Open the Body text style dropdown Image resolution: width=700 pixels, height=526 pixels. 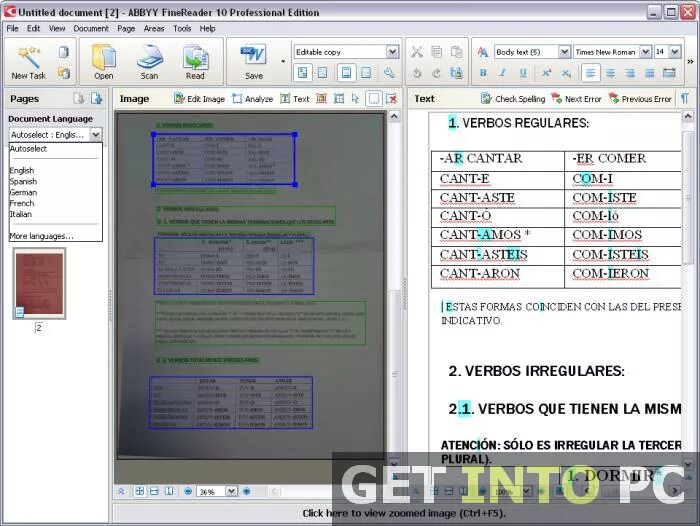pos(564,52)
